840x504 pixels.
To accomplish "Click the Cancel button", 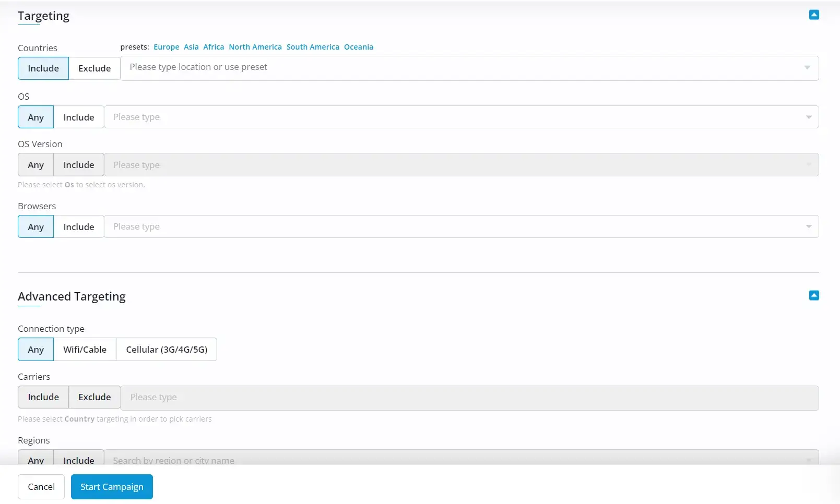I will pos(41,487).
